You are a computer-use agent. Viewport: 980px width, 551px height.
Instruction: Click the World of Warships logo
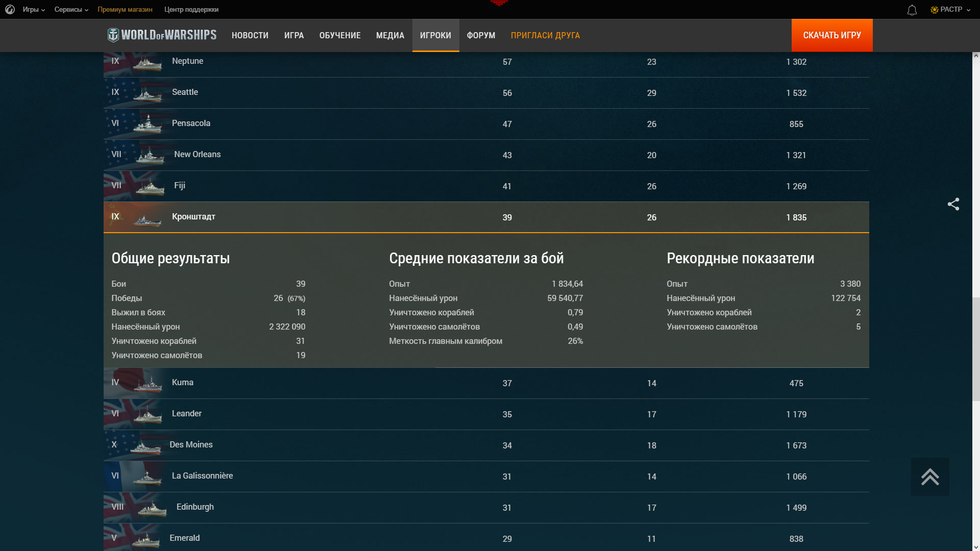[x=162, y=35]
